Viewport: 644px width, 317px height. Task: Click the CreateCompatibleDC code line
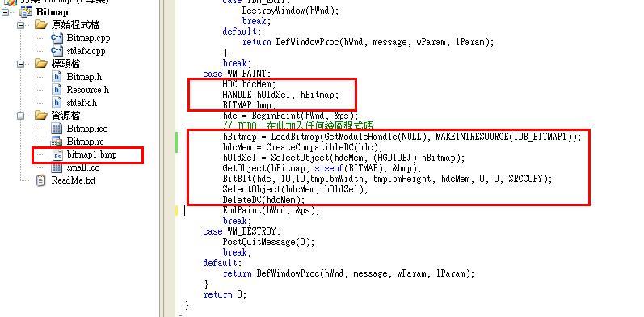(x=303, y=147)
